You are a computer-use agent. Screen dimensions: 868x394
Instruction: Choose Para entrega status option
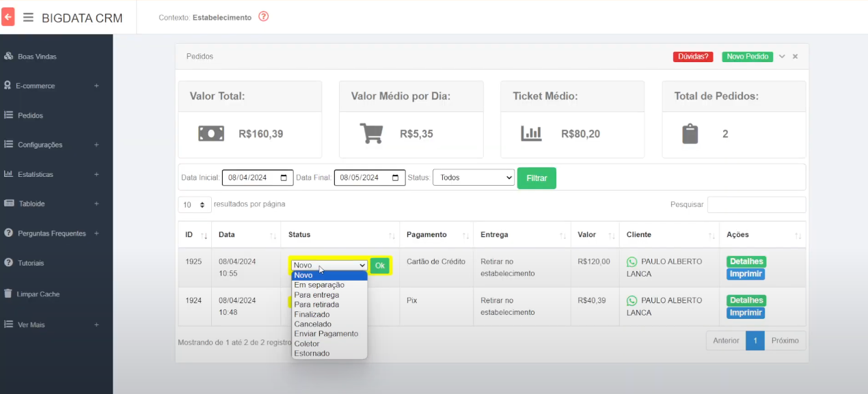(329, 295)
